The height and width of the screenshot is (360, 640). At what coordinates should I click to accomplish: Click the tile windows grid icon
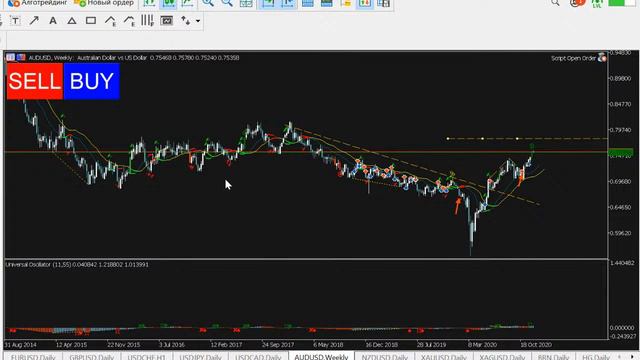(x=246, y=3)
